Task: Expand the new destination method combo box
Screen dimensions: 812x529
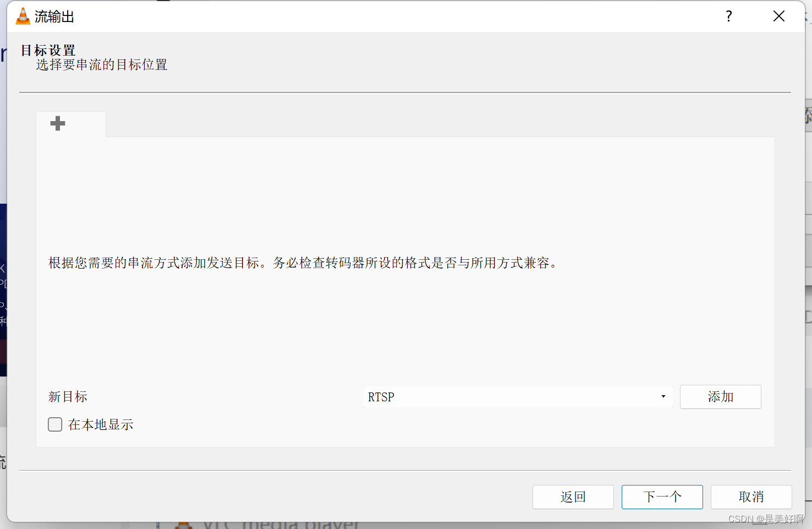Action: (x=517, y=396)
